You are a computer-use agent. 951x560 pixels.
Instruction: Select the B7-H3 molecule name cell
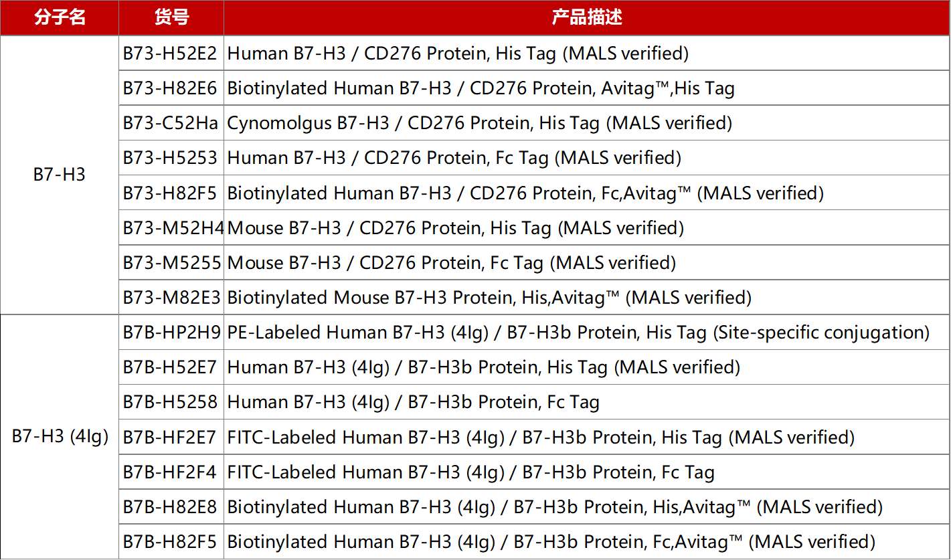coord(60,175)
